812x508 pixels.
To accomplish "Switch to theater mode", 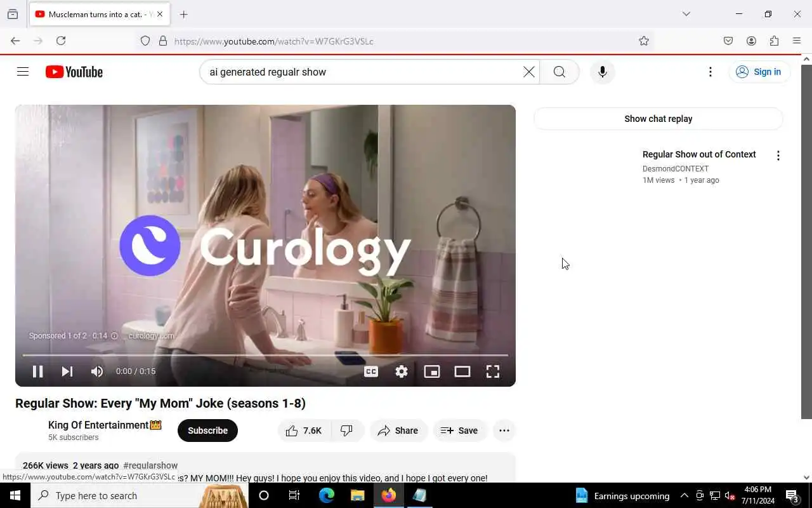I will click(x=462, y=371).
